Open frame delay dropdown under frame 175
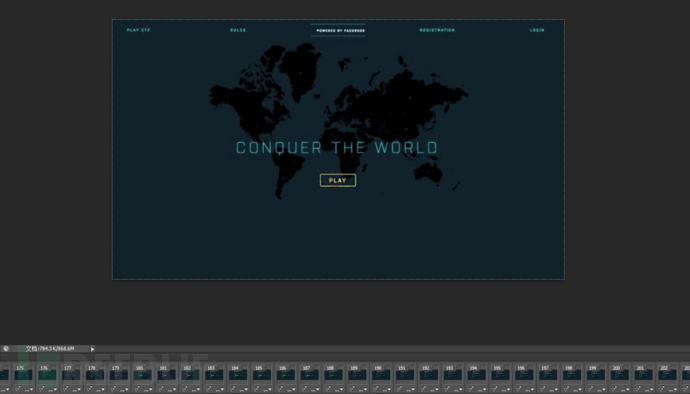This screenshot has height=394, width=690. click(x=29, y=389)
